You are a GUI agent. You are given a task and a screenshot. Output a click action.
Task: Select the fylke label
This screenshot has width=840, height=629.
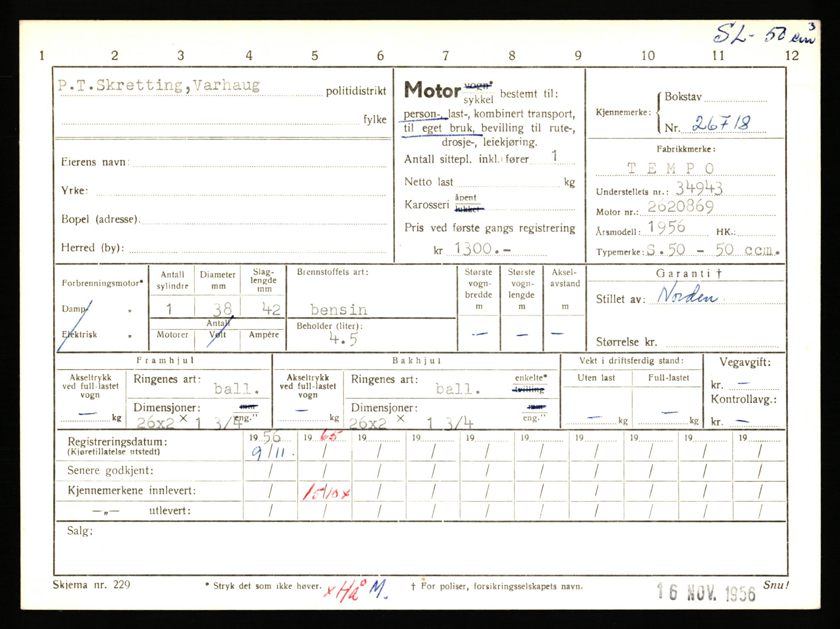pyautogui.click(x=375, y=119)
